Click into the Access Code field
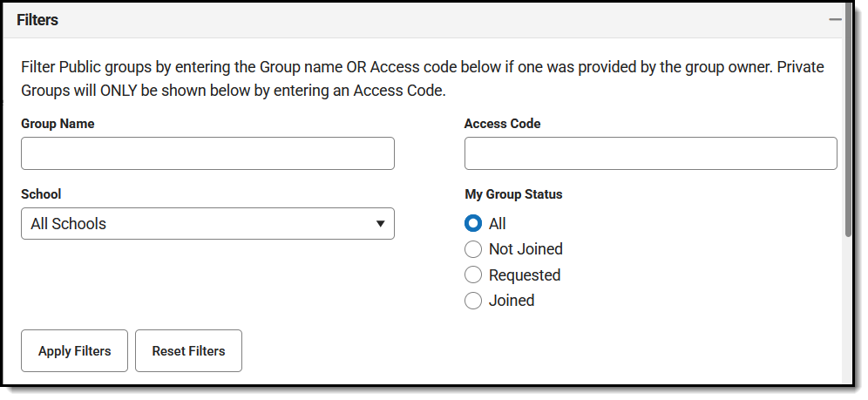The height and width of the screenshot is (400, 868). (650, 153)
